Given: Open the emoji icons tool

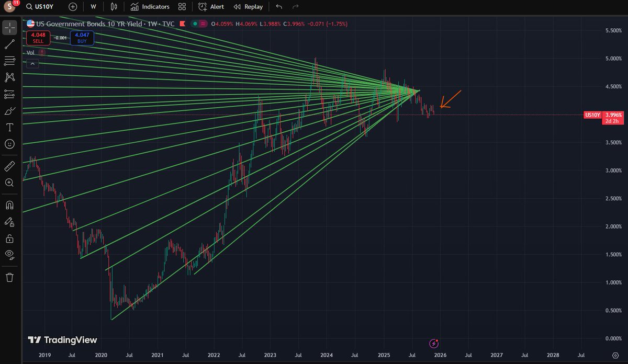Looking at the screenshot, I should pyautogui.click(x=9, y=144).
